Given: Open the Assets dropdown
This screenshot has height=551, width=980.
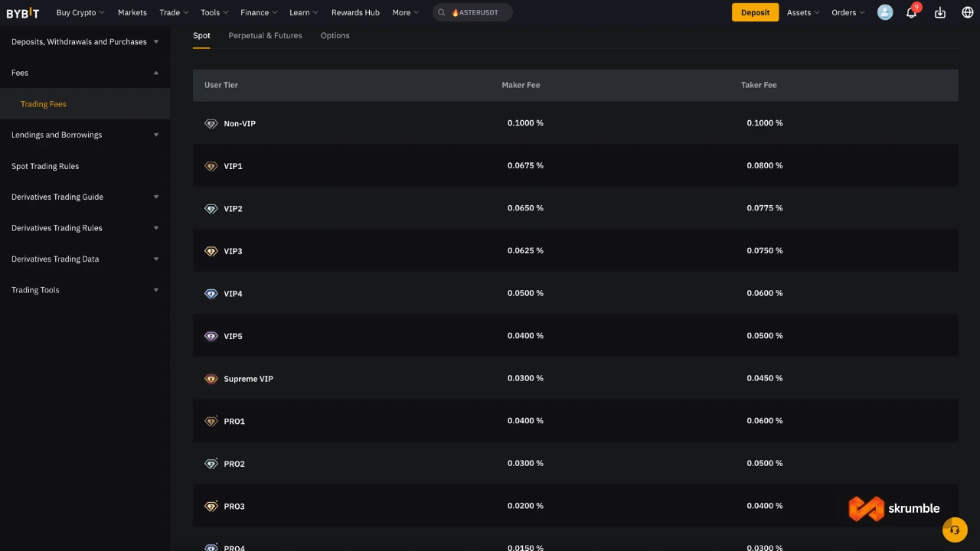Looking at the screenshot, I should pyautogui.click(x=803, y=12).
